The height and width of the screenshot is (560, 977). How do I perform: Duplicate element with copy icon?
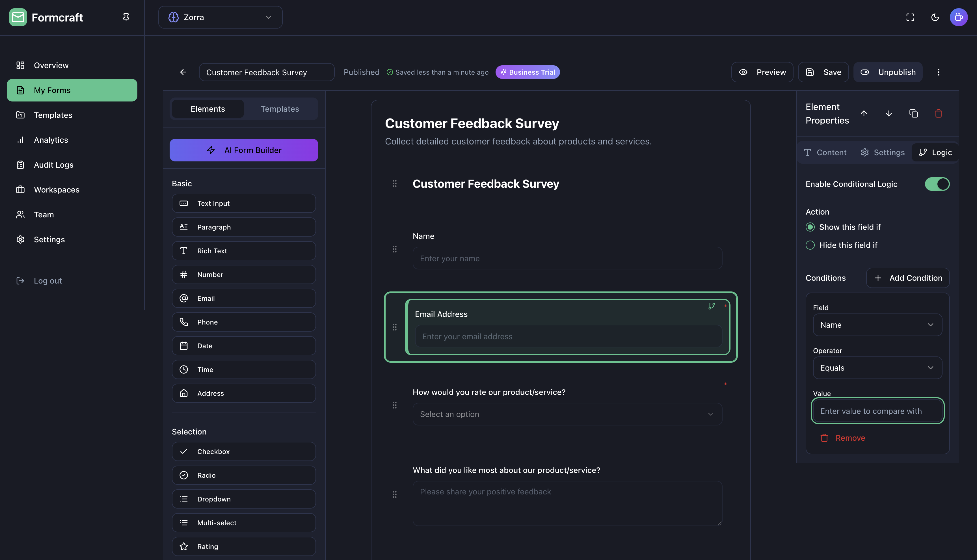913,113
